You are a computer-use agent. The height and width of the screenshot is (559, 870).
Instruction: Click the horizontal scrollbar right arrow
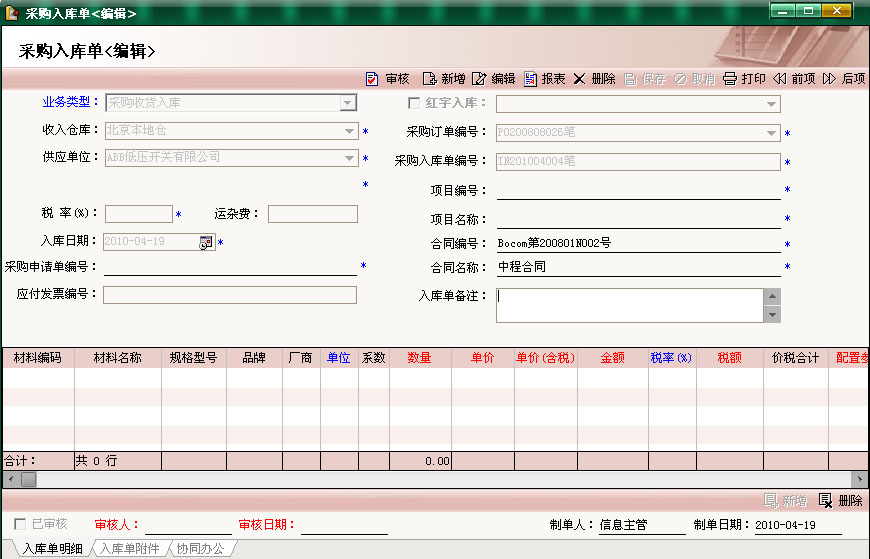859,479
